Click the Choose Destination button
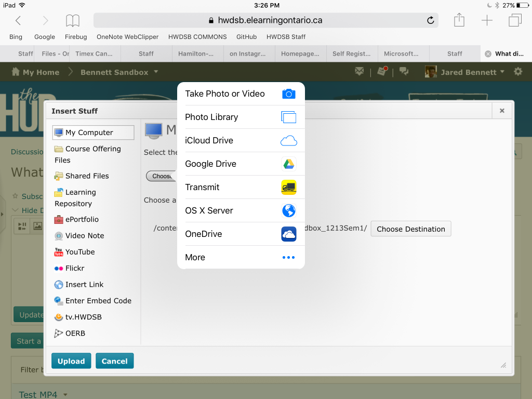The width and height of the screenshot is (532, 399). (410, 229)
